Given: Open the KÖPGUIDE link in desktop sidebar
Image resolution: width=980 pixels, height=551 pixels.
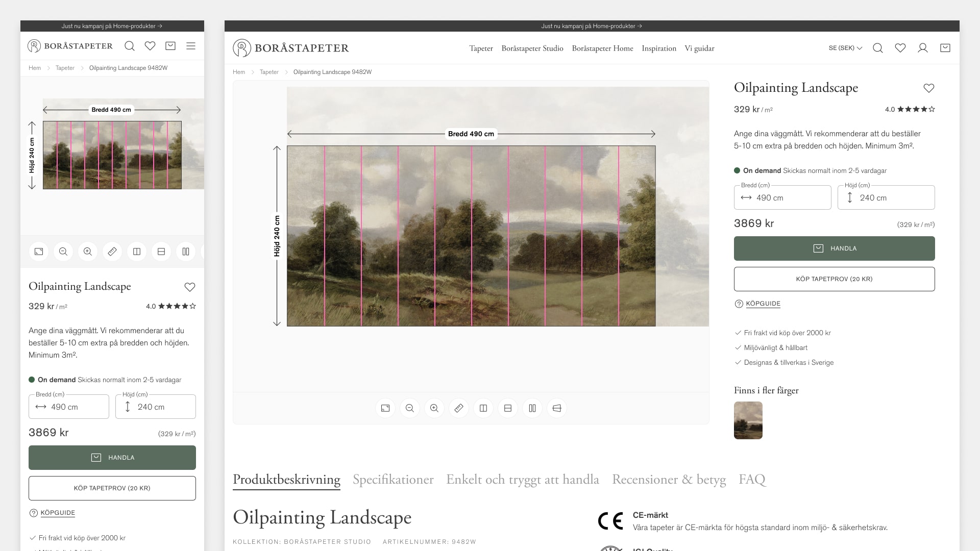Looking at the screenshot, I should pos(763,304).
